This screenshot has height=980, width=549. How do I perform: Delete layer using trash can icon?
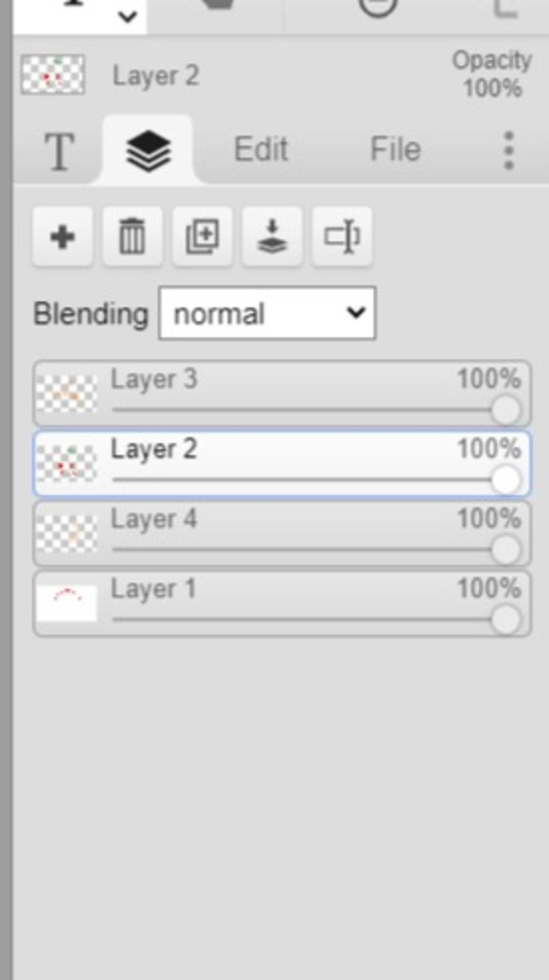pos(132,236)
